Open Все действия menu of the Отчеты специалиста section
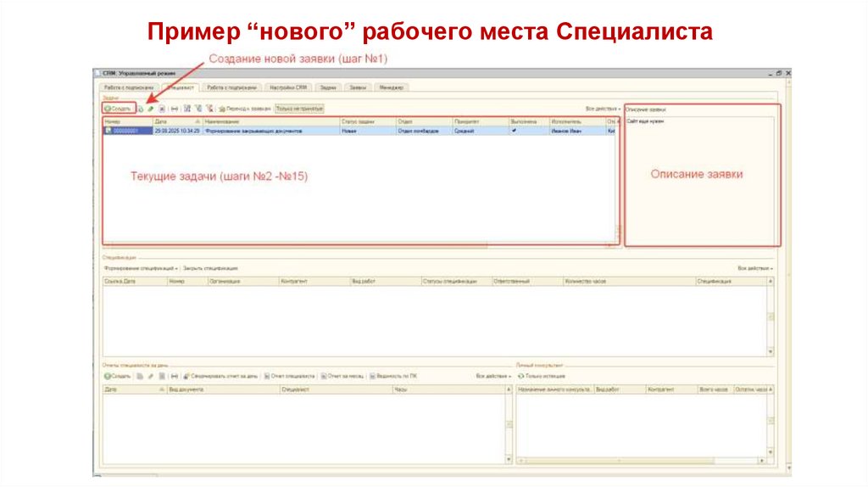868x487 pixels. (x=493, y=376)
